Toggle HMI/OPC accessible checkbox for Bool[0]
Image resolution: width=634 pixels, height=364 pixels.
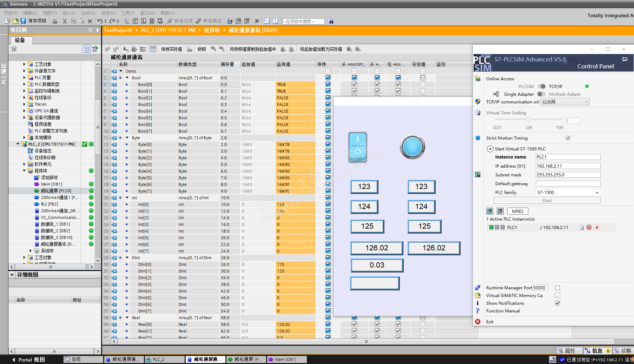354,85
